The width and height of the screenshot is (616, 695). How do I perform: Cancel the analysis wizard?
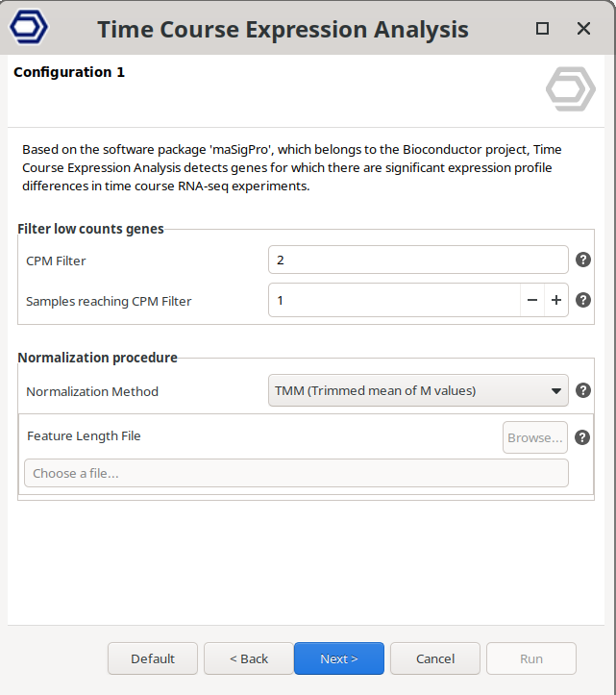435,658
